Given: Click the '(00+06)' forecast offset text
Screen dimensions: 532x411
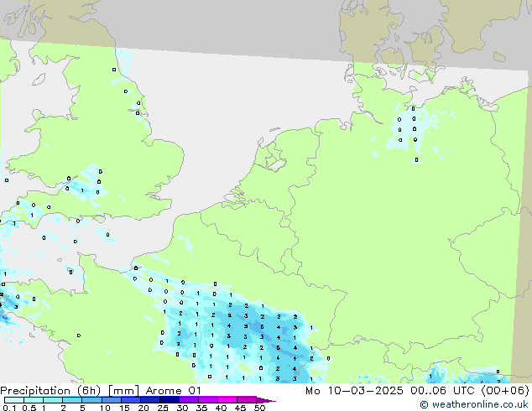Looking at the screenshot, I should click(x=505, y=391).
